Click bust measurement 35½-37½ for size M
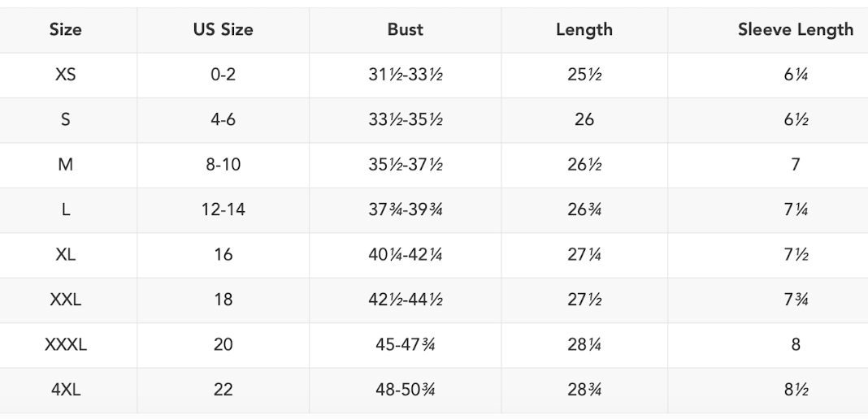 coord(405,165)
